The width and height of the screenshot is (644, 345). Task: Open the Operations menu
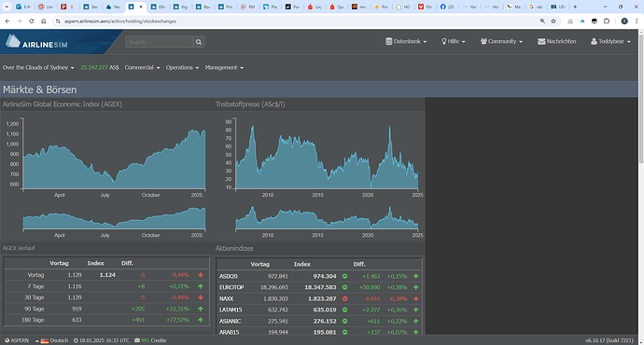click(182, 68)
